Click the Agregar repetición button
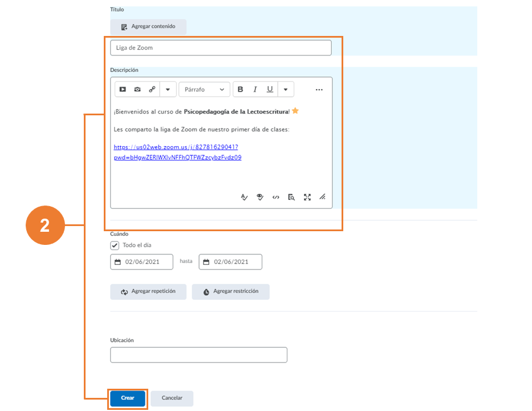The image size is (532, 411). 148,292
